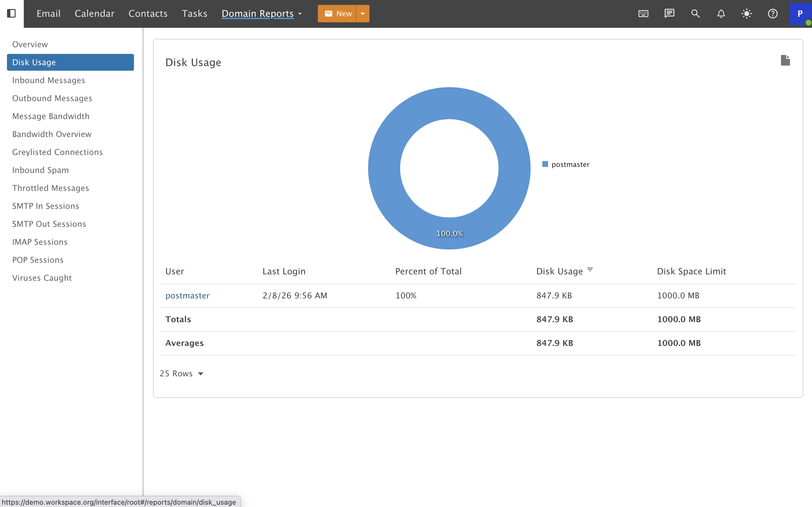Image resolution: width=812 pixels, height=507 pixels.
Task: Toggle sorting on Disk Usage column
Action: 590,270
